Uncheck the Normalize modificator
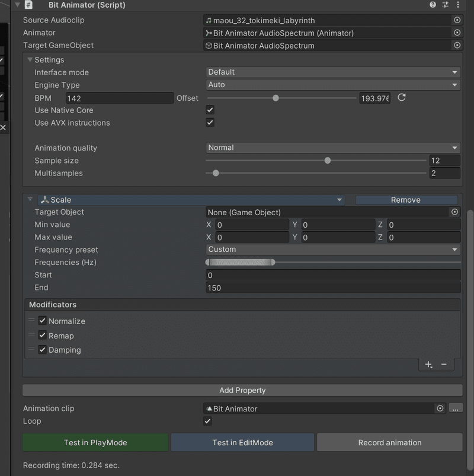 (x=42, y=321)
